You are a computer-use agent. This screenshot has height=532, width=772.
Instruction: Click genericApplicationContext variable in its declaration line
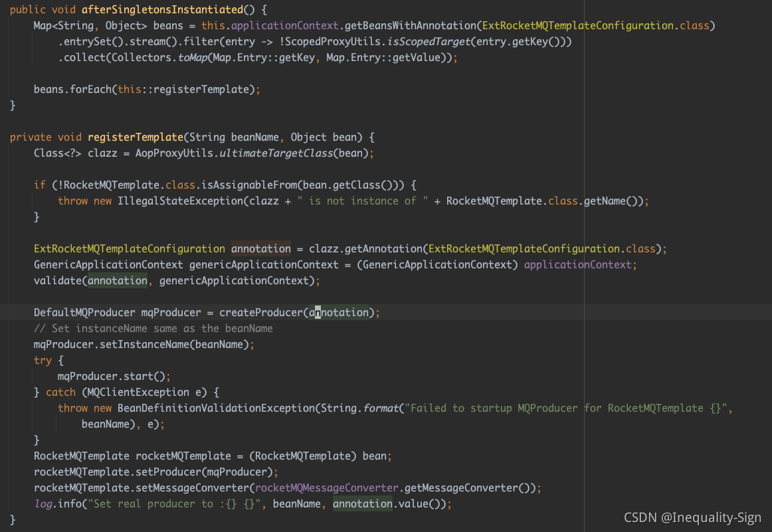(x=264, y=265)
